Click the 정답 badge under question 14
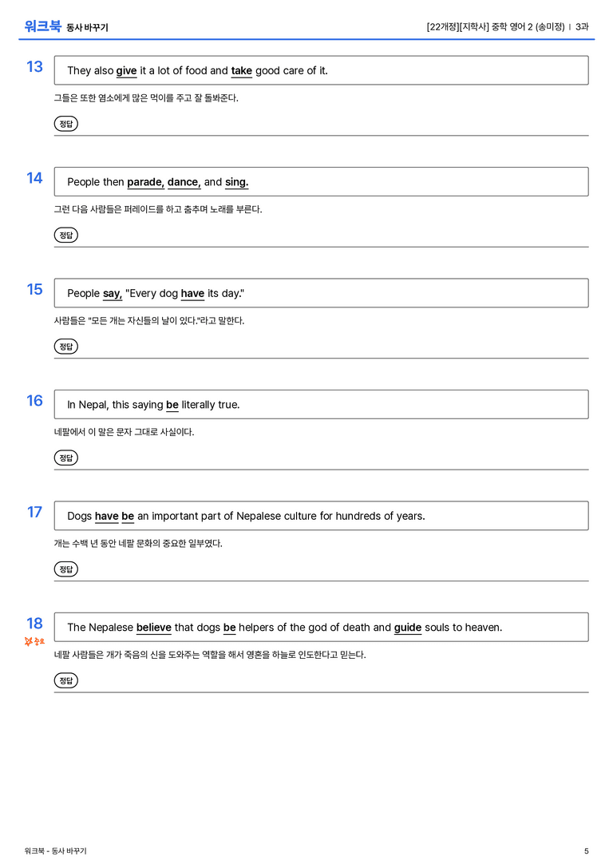Image resolution: width=613 pixels, height=868 pixels. coord(65,235)
